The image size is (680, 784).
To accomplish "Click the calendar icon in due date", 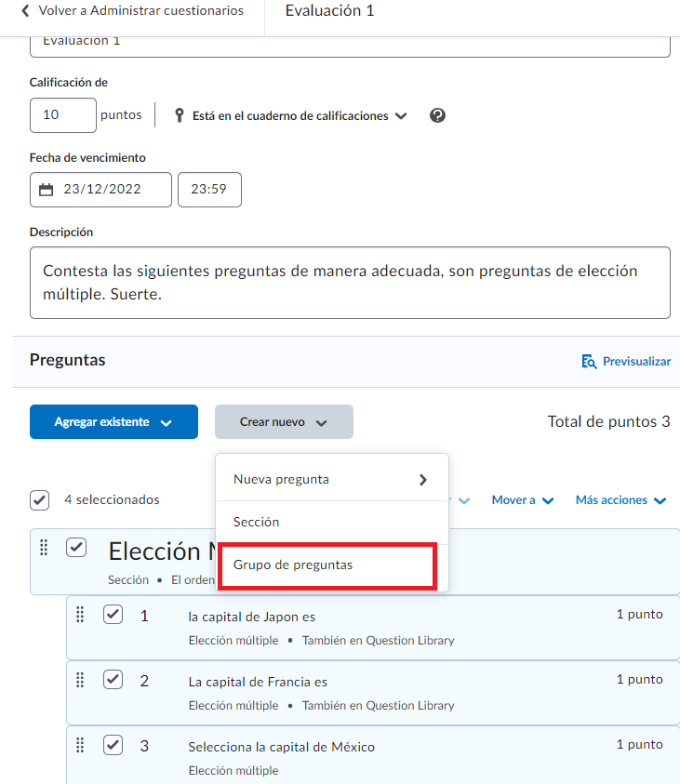I will pyautogui.click(x=47, y=190).
